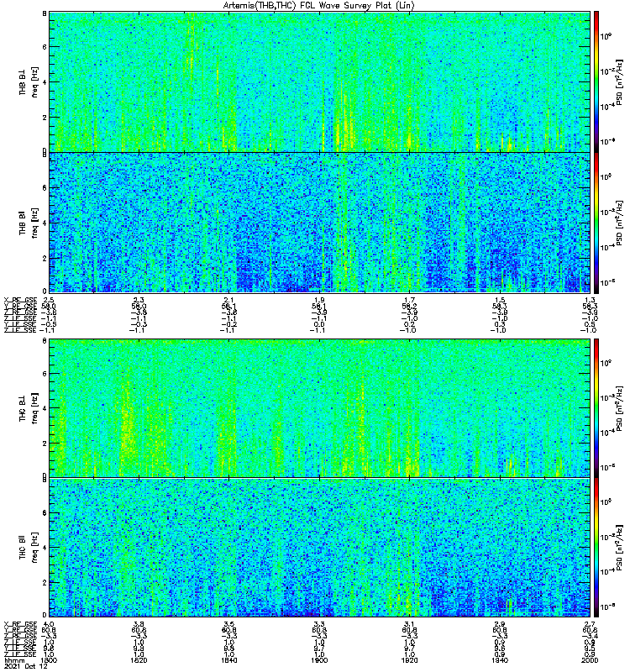Click THB X_RE_GSE value '1.7'
Viewport: 630px width, 672px height.
[409, 300]
